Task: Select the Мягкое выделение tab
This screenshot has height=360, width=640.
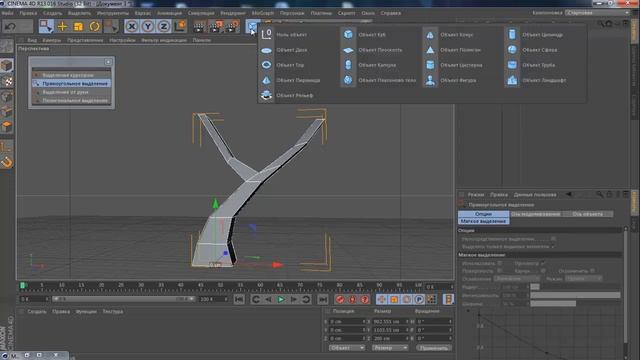Action: (483, 221)
